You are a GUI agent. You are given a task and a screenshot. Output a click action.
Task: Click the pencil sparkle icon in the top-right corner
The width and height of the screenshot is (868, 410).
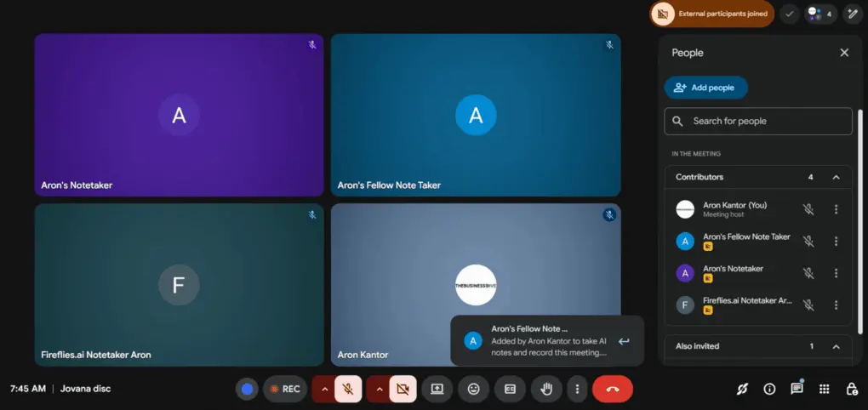pos(853,14)
